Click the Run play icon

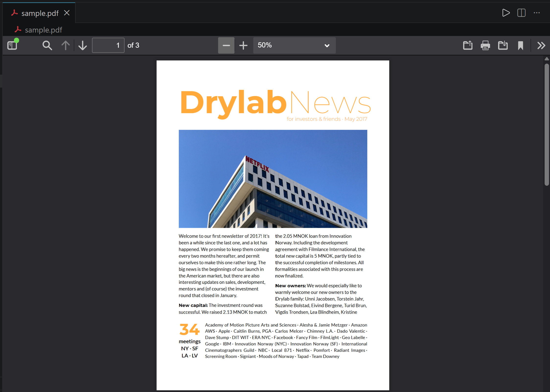pyautogui.click(x=506, y=13)
